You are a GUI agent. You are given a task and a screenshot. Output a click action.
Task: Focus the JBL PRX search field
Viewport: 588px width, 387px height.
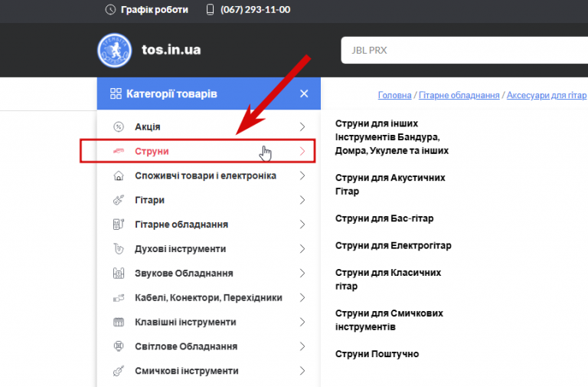point(464,51)
